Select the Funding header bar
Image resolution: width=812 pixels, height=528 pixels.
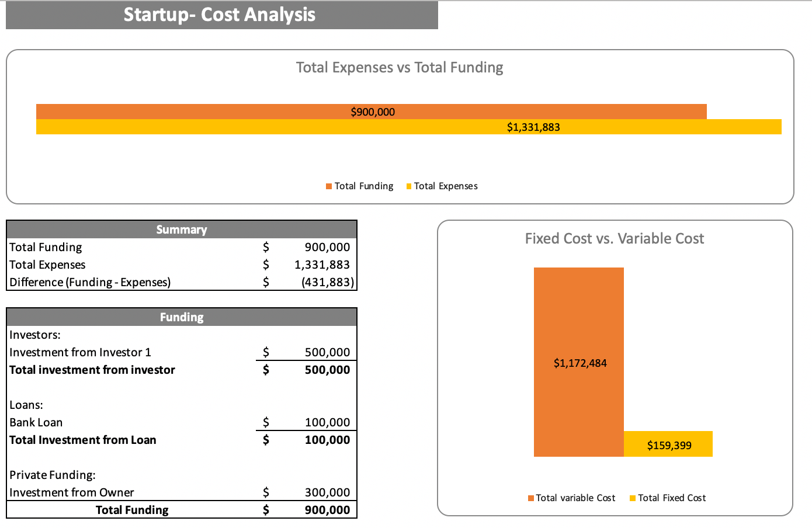click(182, 317)
